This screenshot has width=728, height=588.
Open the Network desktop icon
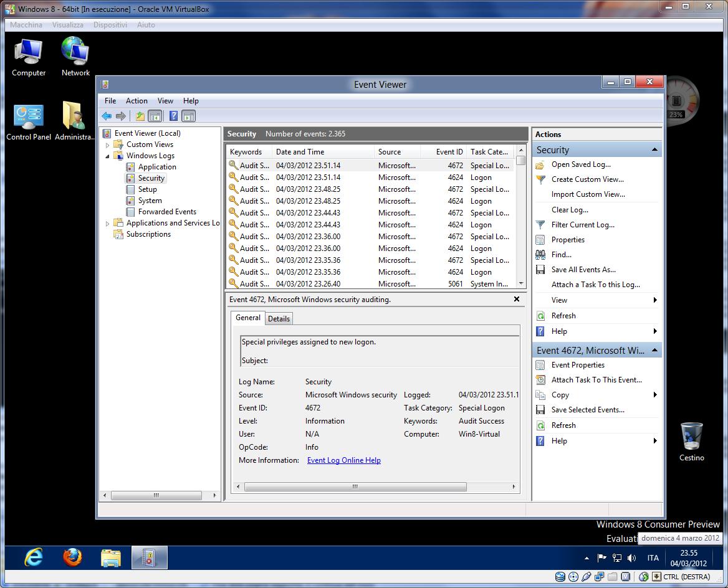point(75,57)
